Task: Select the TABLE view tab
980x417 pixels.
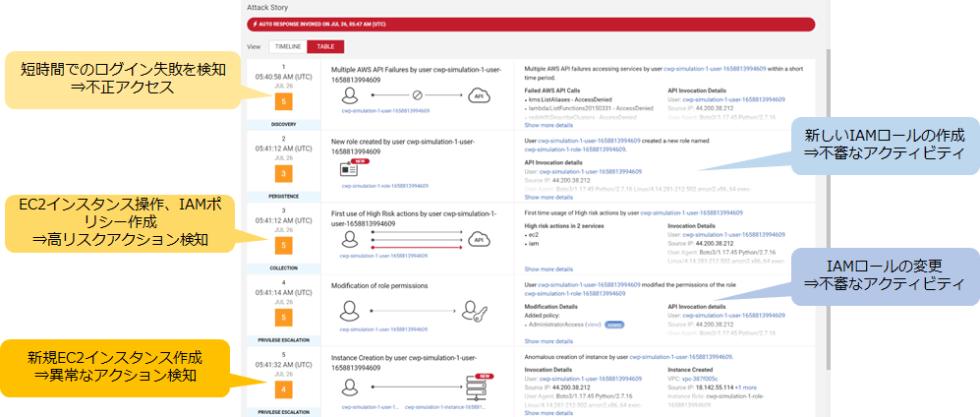Action: [x=325, y=46]
